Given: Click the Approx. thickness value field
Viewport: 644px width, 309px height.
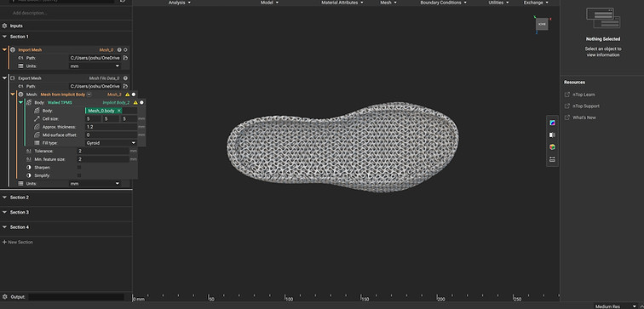Looking at the screenshot, I should [x=111, y=127].
